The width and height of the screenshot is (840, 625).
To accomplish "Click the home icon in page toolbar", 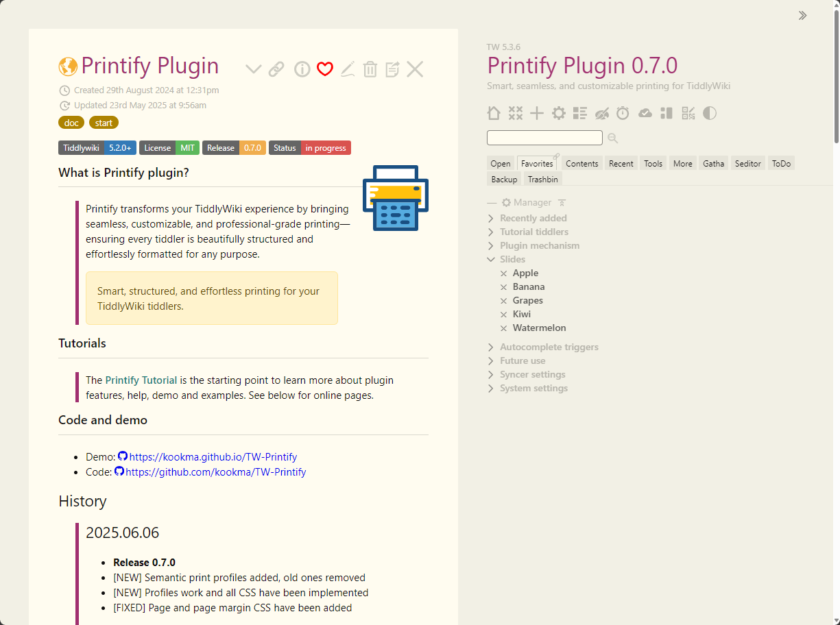I will tap(494, 113).
